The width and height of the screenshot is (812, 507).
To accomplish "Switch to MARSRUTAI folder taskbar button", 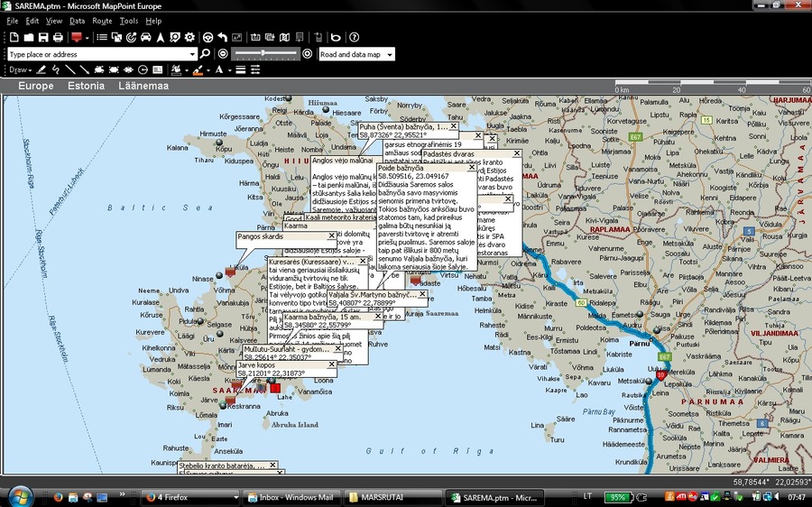I will (x=392, y=497).
